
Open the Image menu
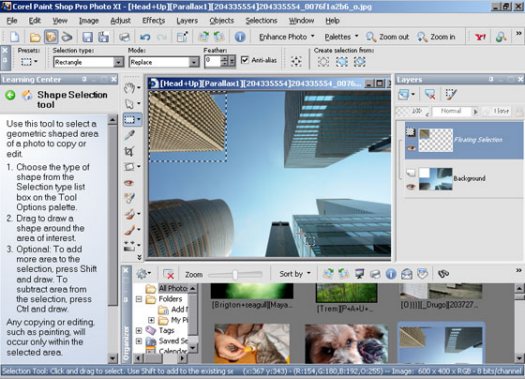point(89,21)
